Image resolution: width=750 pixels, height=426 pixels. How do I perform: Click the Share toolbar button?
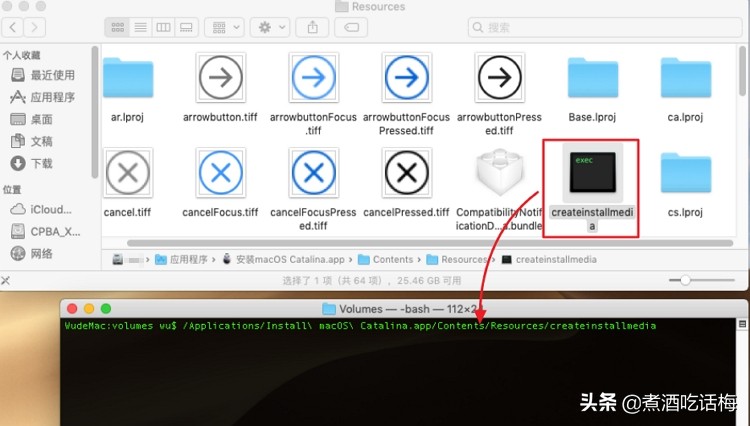312,27
